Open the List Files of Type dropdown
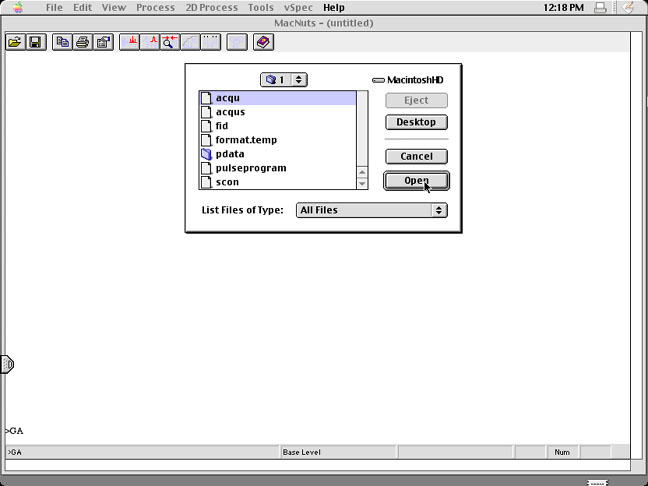Viewport: 648px width, 486px height. point(372,210)
